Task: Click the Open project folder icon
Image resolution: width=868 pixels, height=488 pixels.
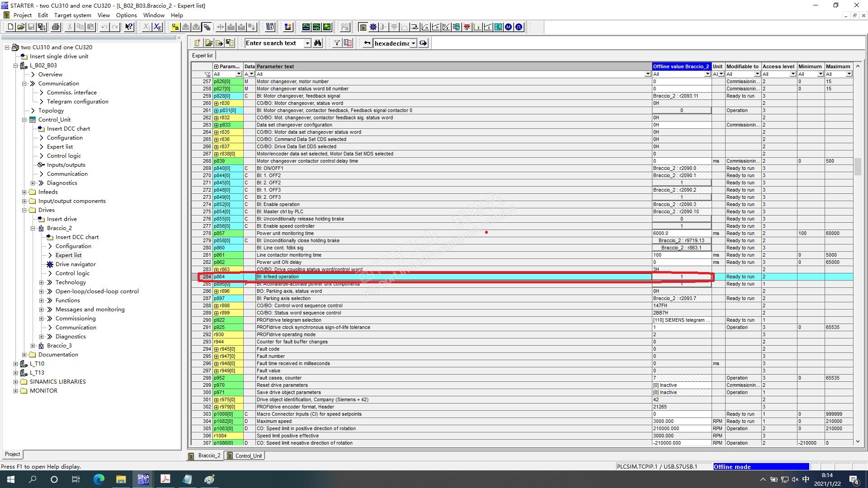Action: (x=21, y=27)
